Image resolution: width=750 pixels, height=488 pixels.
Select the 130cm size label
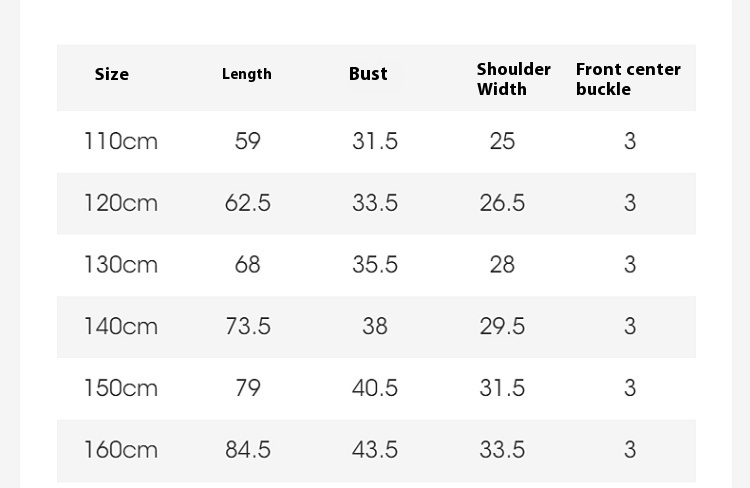[x=121, y=265]
